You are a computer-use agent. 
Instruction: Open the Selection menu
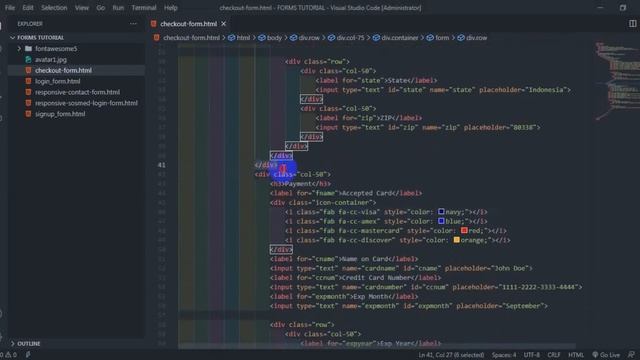click(x=54, y=8)
